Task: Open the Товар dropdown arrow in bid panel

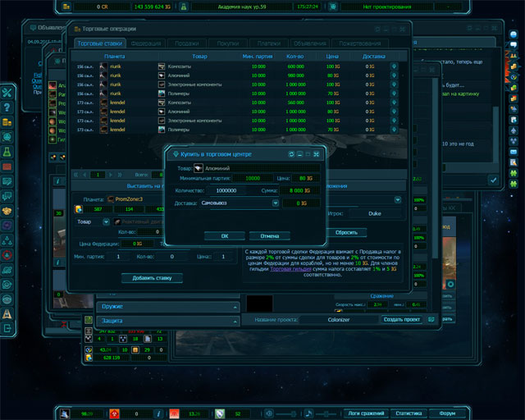Action: [106, 221]
